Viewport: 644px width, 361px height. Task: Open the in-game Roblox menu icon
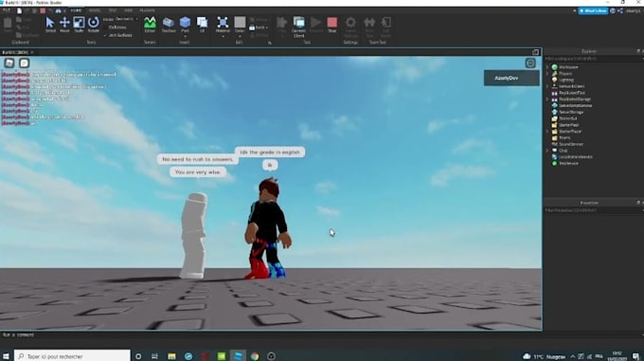pyautogui.click(x=9, y=63)
